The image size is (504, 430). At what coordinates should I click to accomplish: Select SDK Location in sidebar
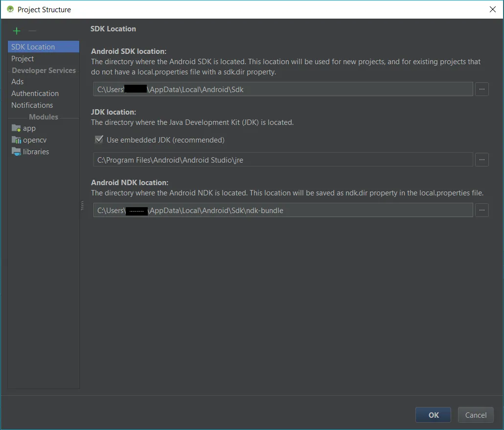(x=44, y=47)
